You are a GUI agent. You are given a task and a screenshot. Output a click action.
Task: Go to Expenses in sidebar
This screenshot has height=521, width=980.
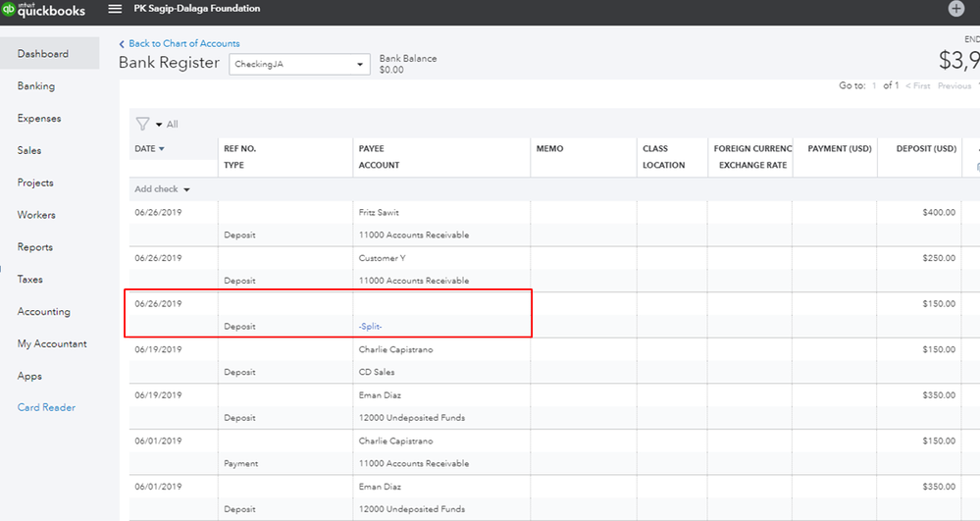pos(39,119)
